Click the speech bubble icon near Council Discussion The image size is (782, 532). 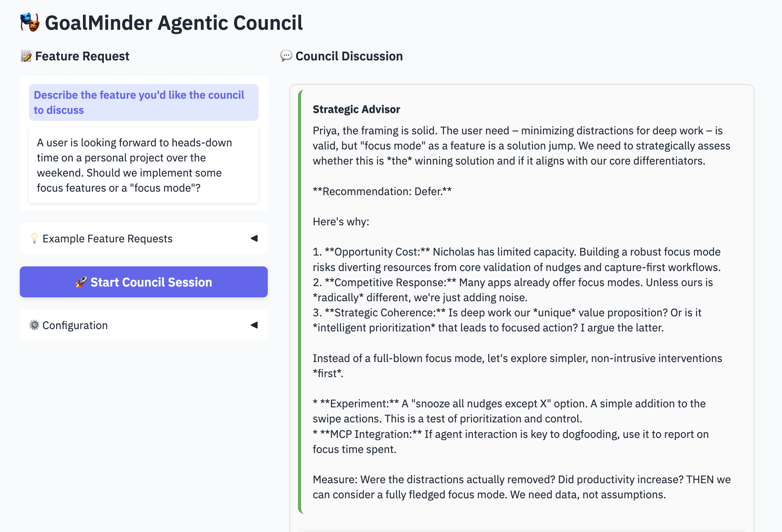[x=286, y=56]
